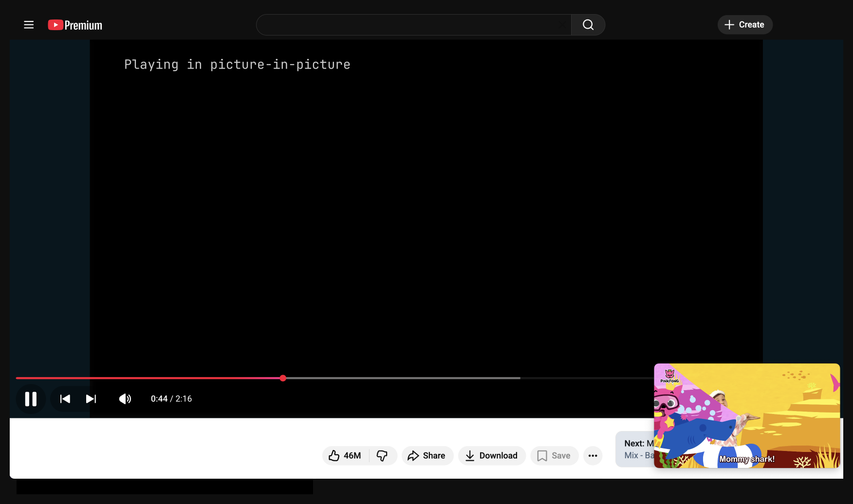Click the YouTube Premium logo
Image resolution: width=853 pixels, height=504 pixels.
(x=74, y=25)
